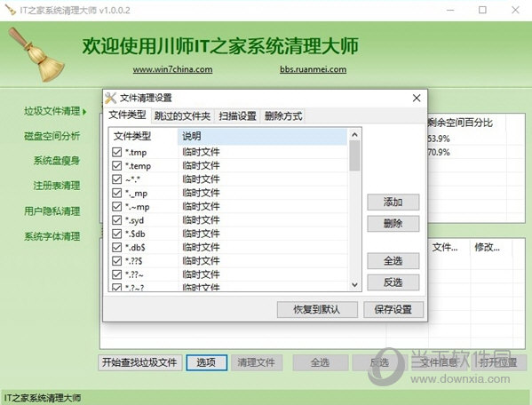Screen dimensions: 532x405
Task: Minimize the main window
Action: point(450,10)
